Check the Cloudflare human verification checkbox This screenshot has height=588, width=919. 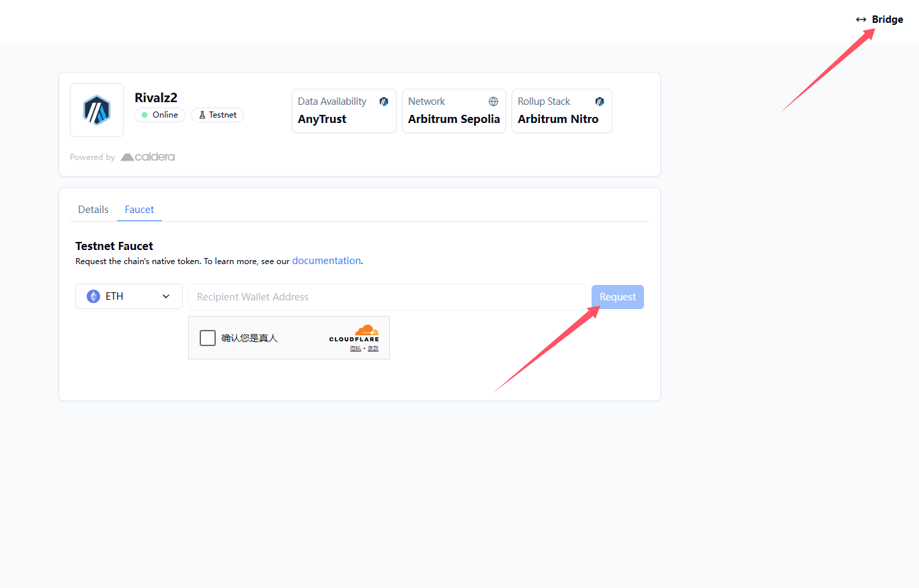(x=208, y=338)
